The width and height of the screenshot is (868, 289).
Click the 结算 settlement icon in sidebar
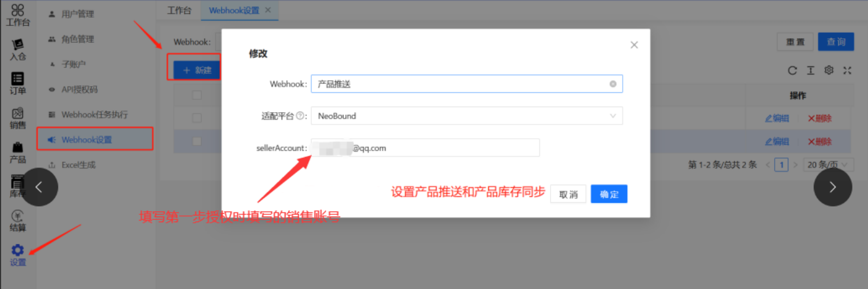point(18,216)
